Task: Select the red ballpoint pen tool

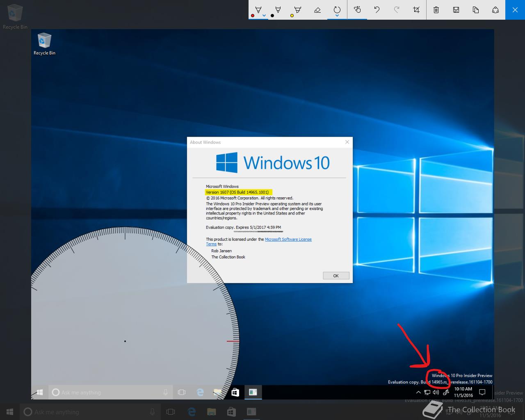Action: 258,9
